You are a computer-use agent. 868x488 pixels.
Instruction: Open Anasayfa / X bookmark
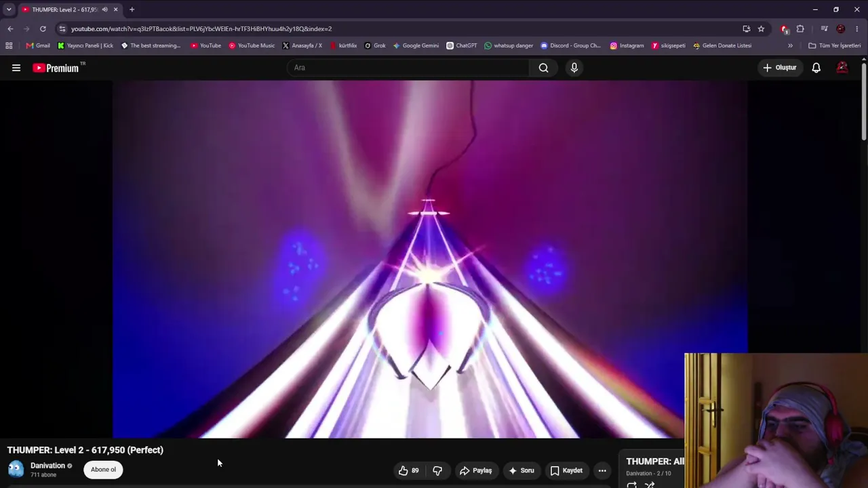point(302,45)
